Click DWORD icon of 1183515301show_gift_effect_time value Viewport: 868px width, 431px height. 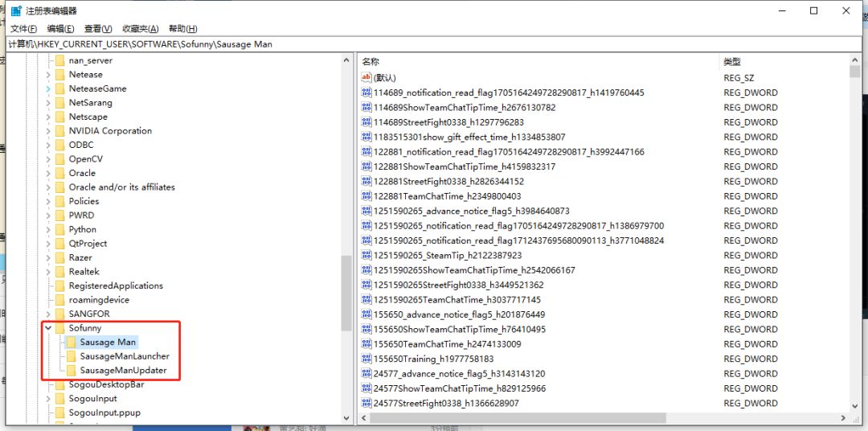point(366,137)
